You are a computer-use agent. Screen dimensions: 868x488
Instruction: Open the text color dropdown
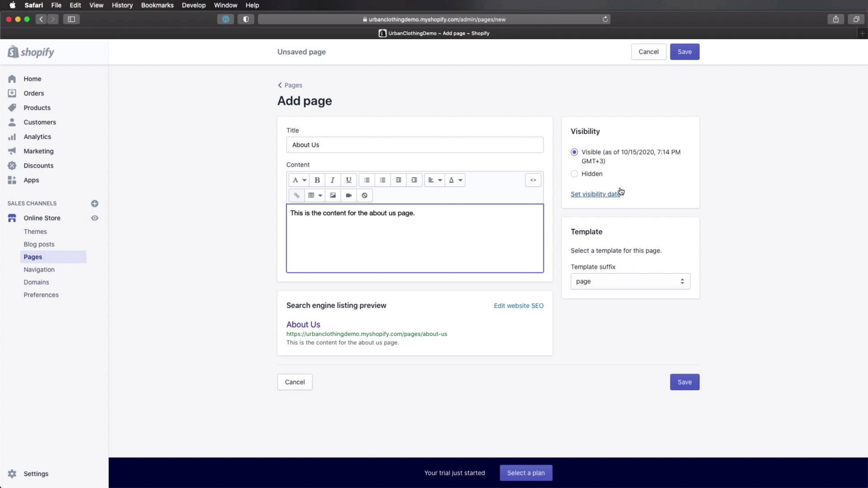455,180
